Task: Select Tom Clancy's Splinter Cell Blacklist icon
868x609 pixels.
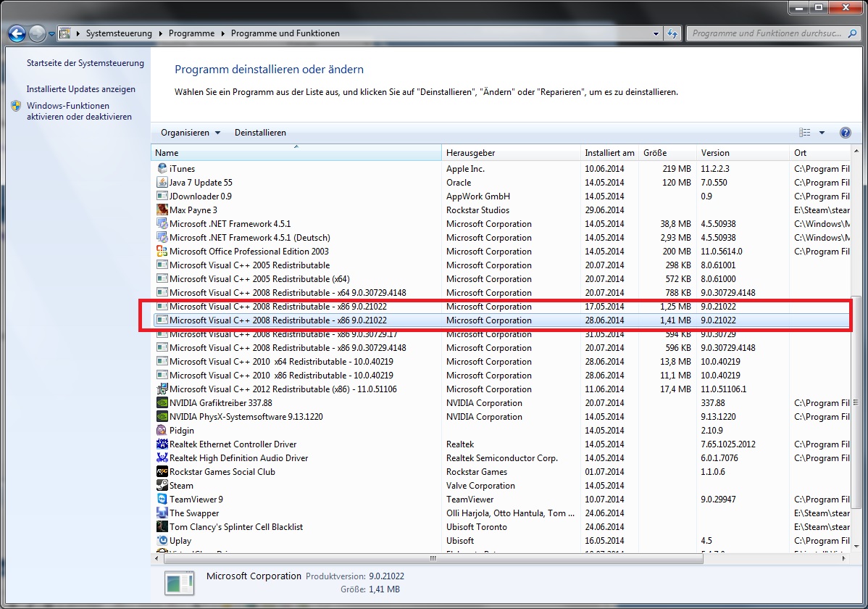Action: coord(162,527)
